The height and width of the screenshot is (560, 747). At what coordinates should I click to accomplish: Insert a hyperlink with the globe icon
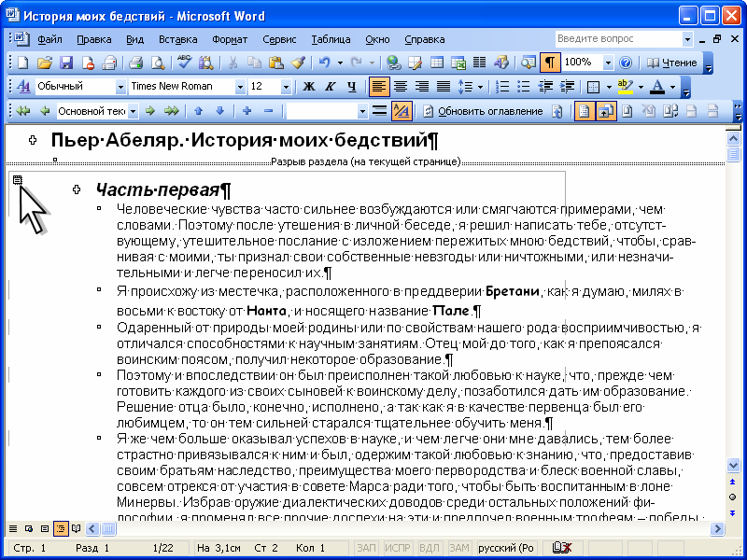tap(393, 63)
